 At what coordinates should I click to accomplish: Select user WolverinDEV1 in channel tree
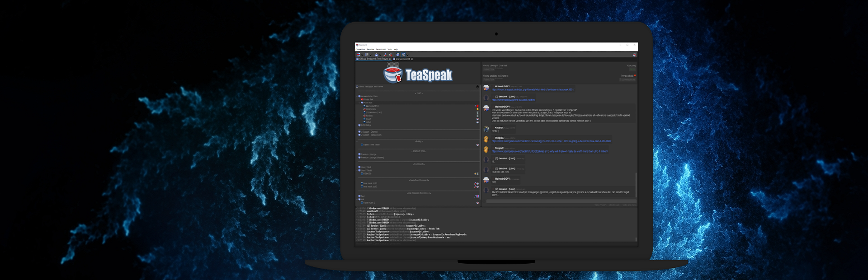point(372,106)
